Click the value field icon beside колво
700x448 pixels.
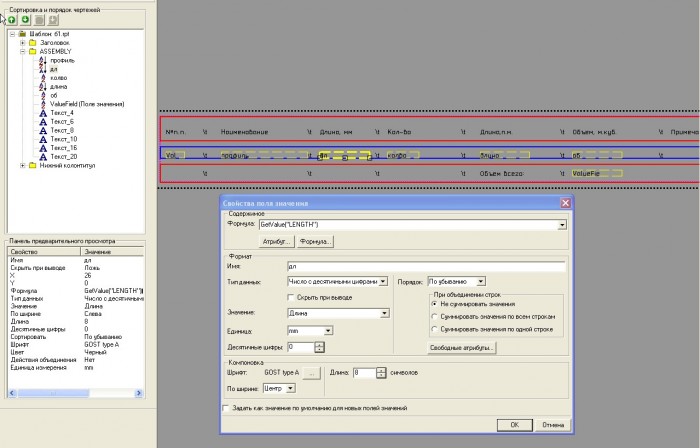[43, 78]
